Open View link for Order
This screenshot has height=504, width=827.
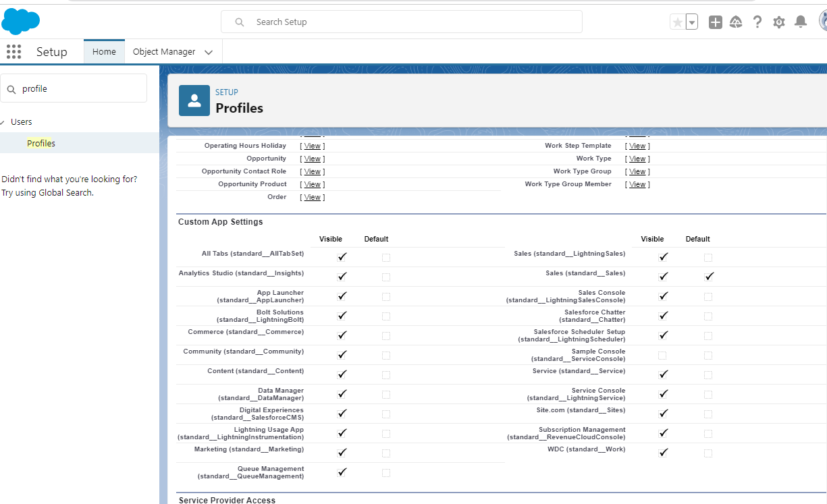[x=313, y=197]
